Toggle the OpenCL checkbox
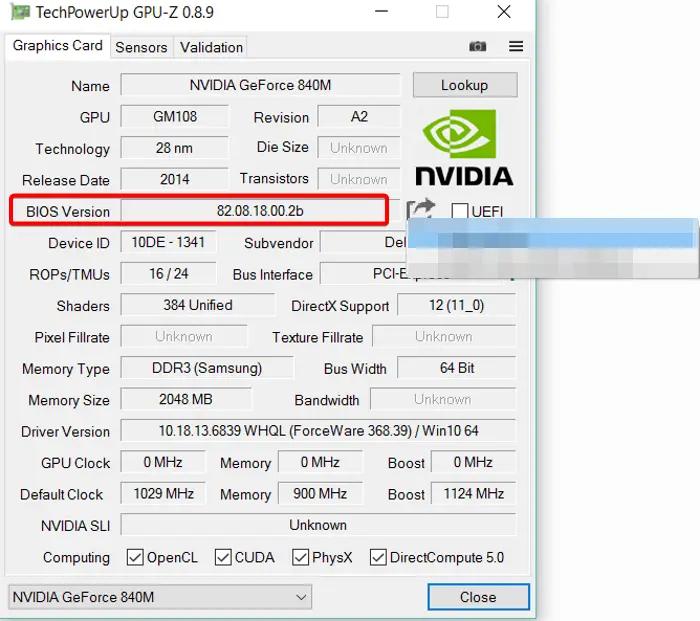The image size is (700, 621). click(135, 557)
